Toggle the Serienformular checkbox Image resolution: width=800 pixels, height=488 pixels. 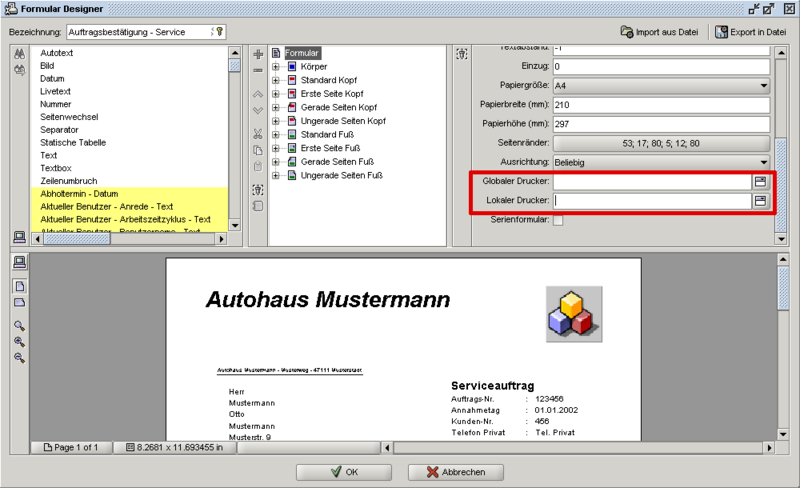tap(558, 220)
